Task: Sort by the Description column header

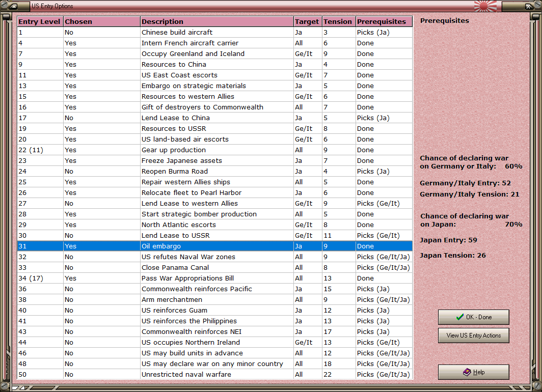Action: pos(217,21)
